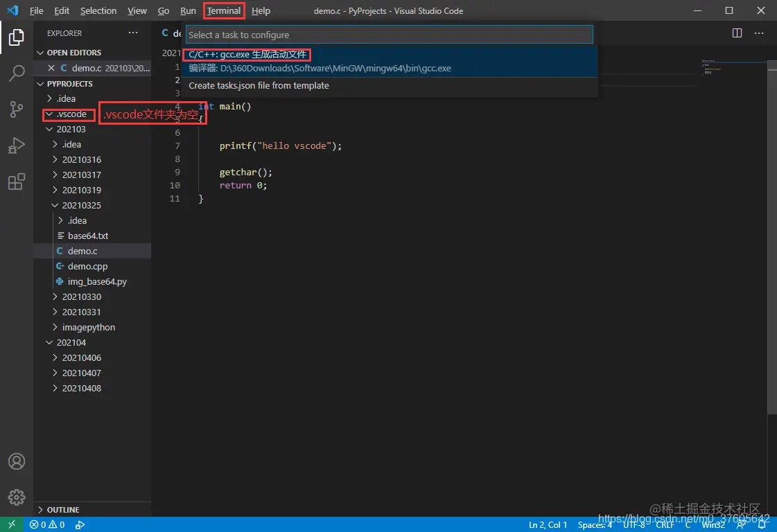The height and width of the screenshot is (532, 777).
Task: Open the File menu
Action: click(36, 11)
